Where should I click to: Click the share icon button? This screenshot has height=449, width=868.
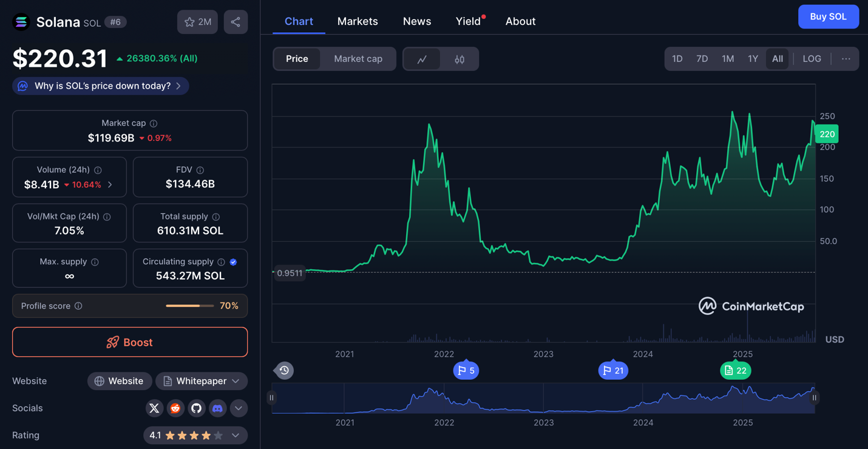click(x=236, y=22)
